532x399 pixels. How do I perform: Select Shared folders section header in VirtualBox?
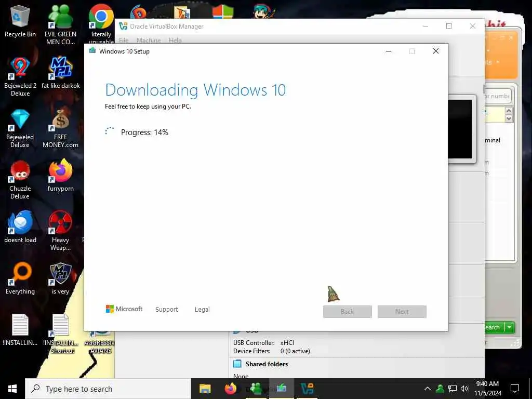coord(267,364)
